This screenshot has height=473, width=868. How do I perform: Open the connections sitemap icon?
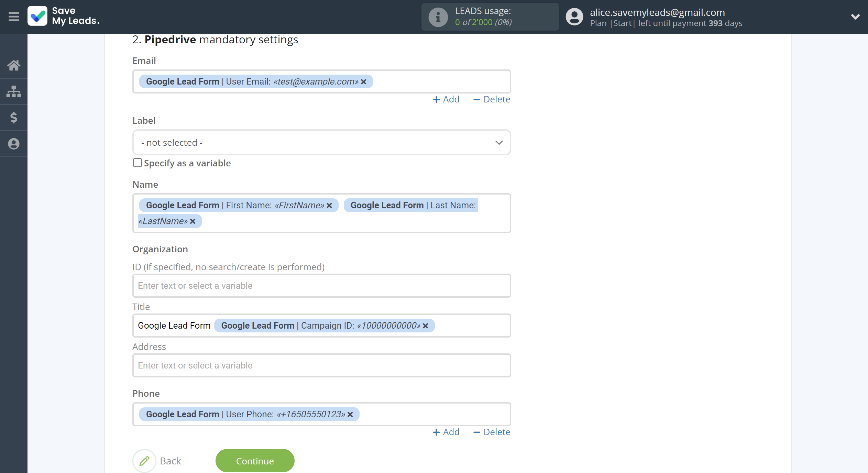[x=14, y=91]
